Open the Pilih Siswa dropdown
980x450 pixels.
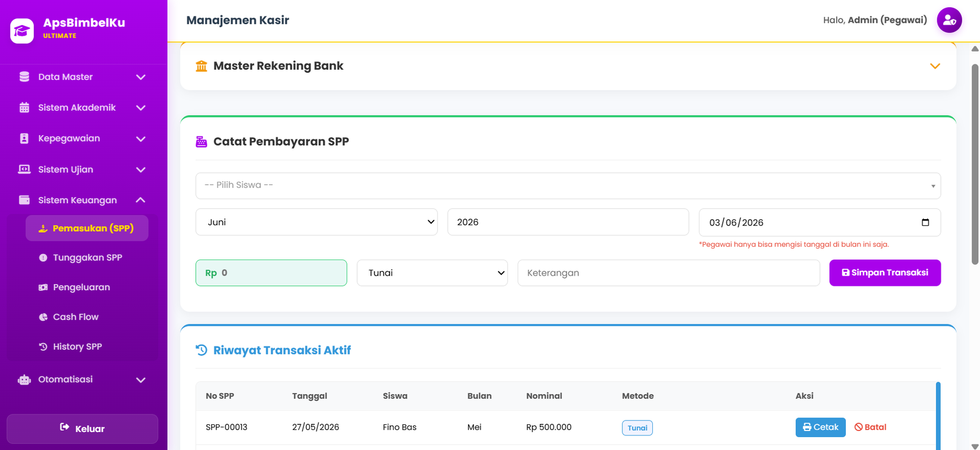pos(568,186)
